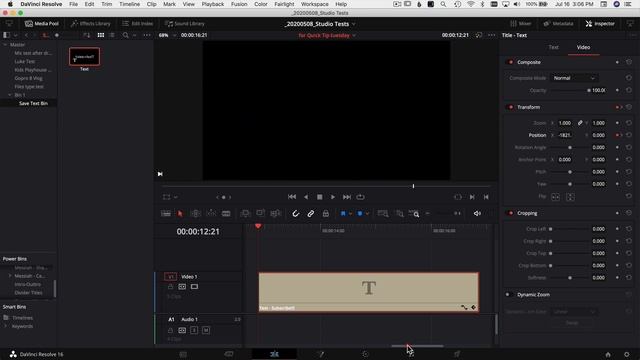Select the Dynamic Trim Mode tool
The image size is (640, 360).
click(211, 213)
